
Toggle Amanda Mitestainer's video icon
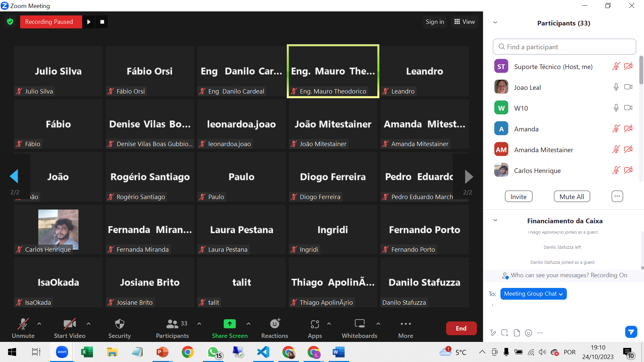(628, 149)
